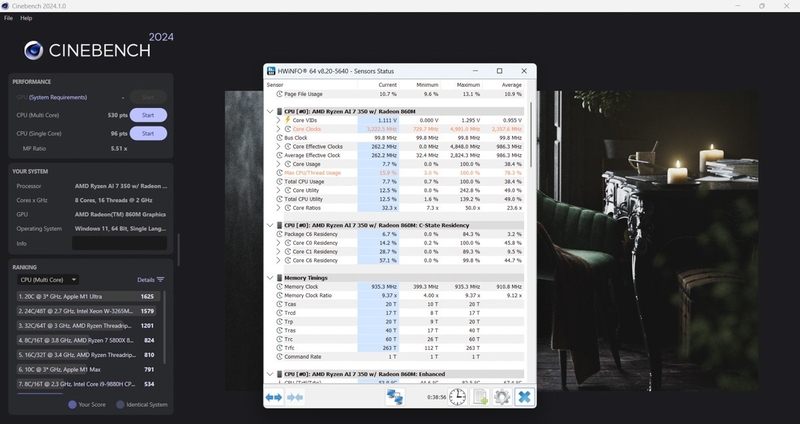Expand the Core Clocks row

click(x=279, y=129)
